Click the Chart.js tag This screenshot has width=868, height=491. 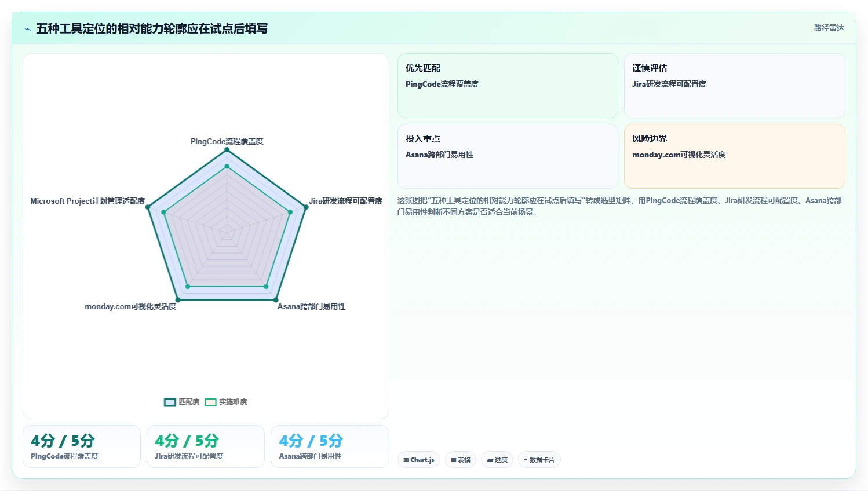419,460
